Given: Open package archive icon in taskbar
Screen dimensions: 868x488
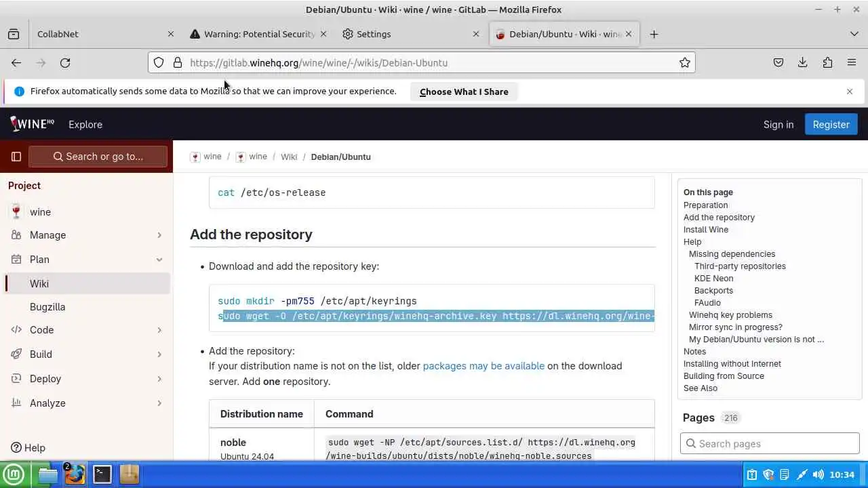Looking at the screenshot, I should tap(129, 474).
